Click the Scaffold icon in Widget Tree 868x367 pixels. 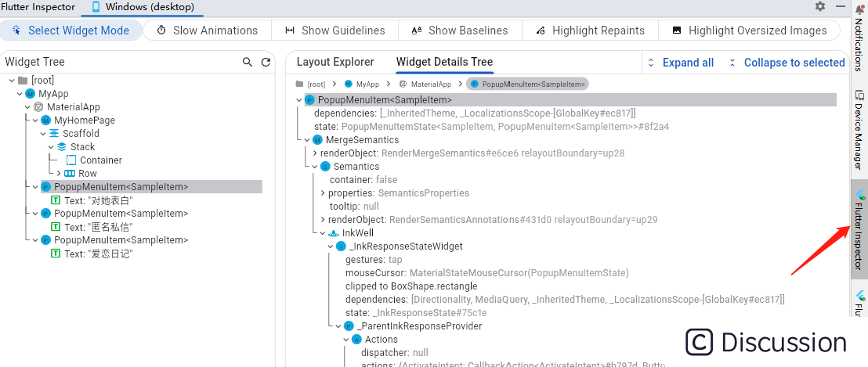54,133
